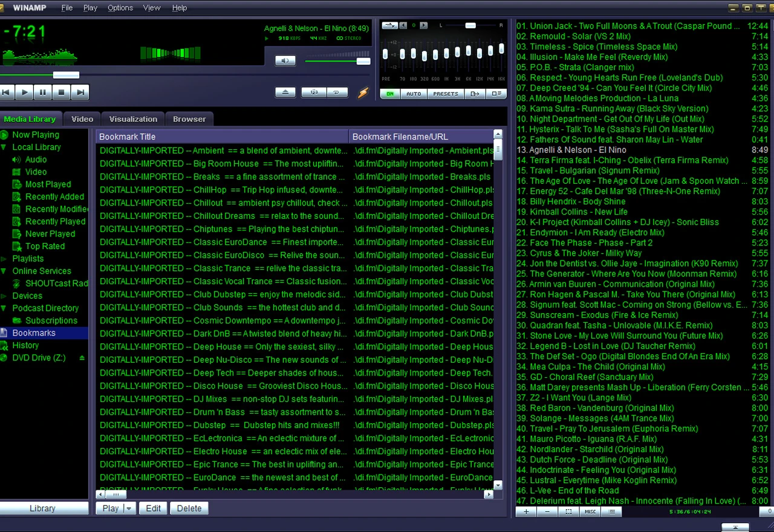Skip to the next track
This screenshot has height=532, width=774.
click(80, 92)
